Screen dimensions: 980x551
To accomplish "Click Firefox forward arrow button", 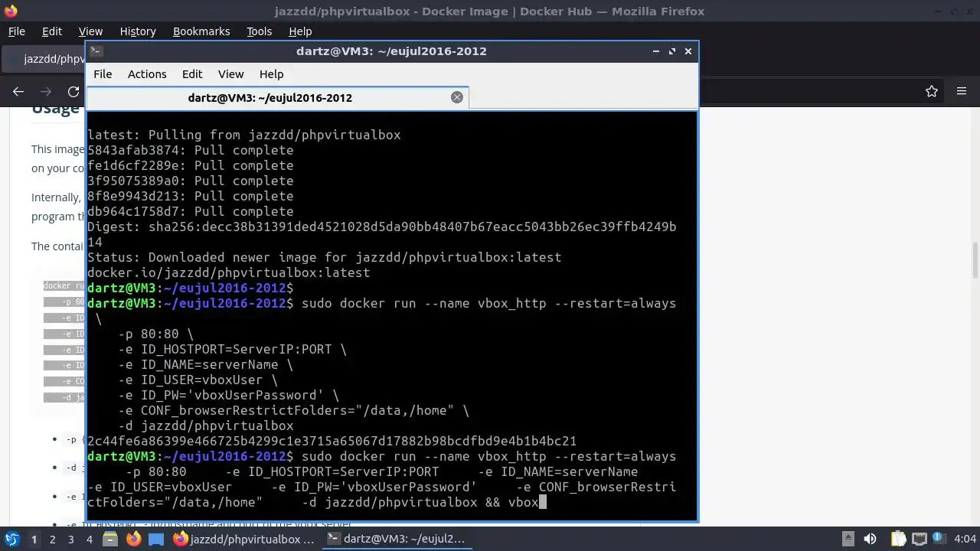I will click(46, 92).
